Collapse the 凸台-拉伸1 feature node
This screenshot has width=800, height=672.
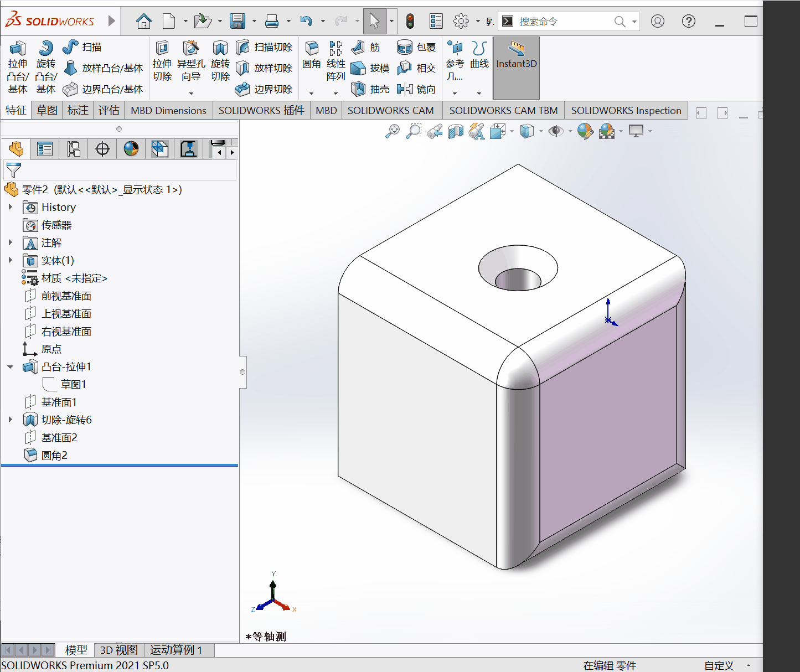10,366
